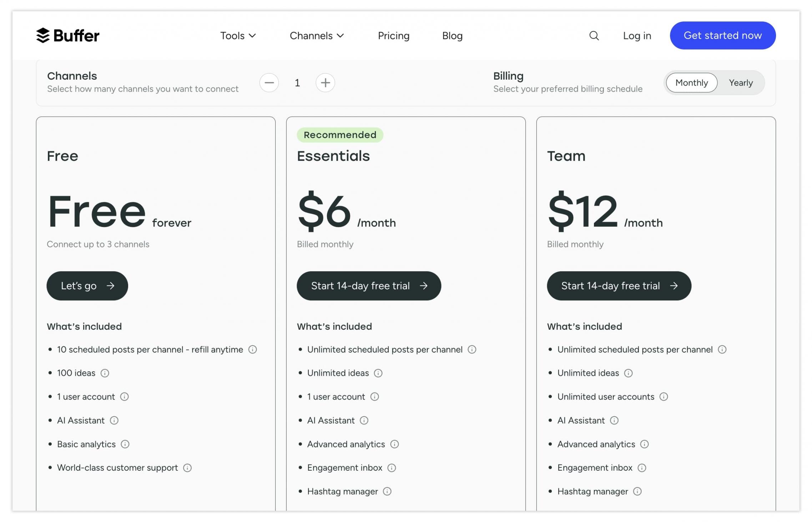Click 'Connect up to 3 channels' text
Screen dimensions: 812x522
pyautogui.click(x=98, y=244)
